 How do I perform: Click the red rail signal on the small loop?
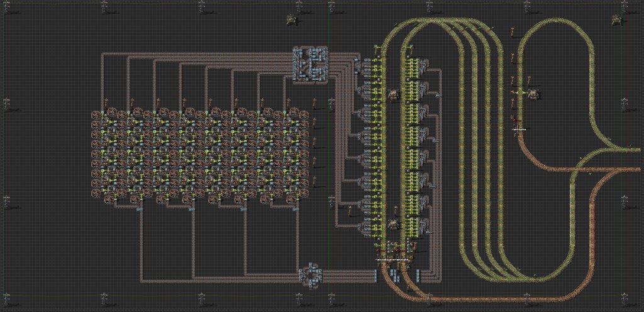514,120
